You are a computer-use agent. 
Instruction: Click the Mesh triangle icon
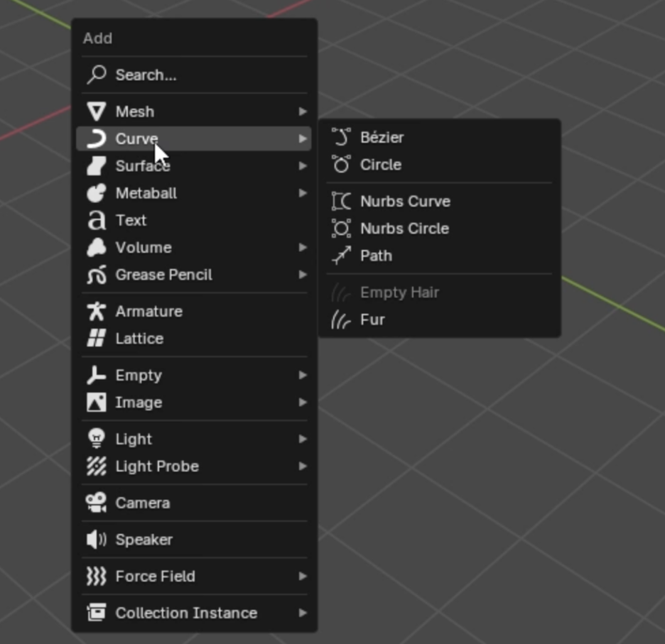(x=97, y=111)
